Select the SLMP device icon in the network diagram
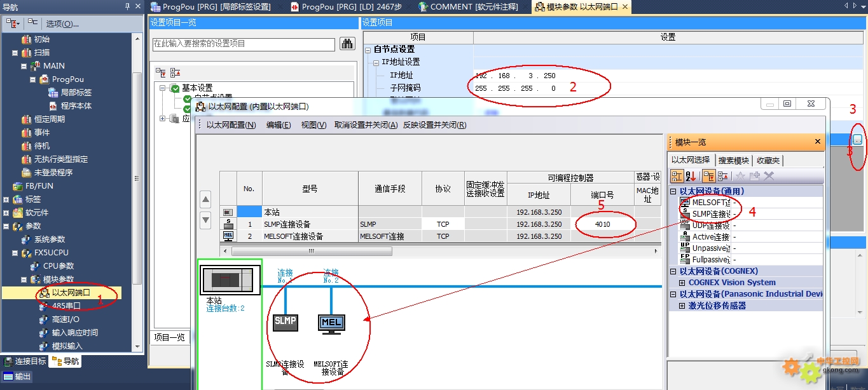 tap(286, 322)
